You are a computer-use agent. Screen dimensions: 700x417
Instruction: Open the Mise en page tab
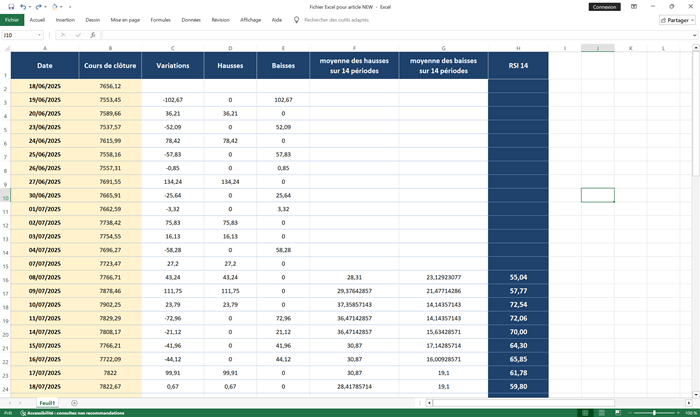pyautogui.click(x=125, y=19)
